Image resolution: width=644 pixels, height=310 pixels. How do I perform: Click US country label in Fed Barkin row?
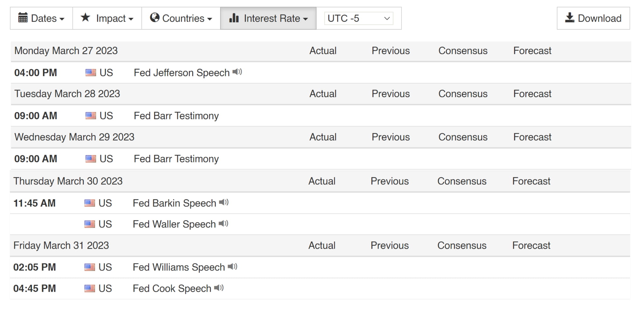point(105,203)
